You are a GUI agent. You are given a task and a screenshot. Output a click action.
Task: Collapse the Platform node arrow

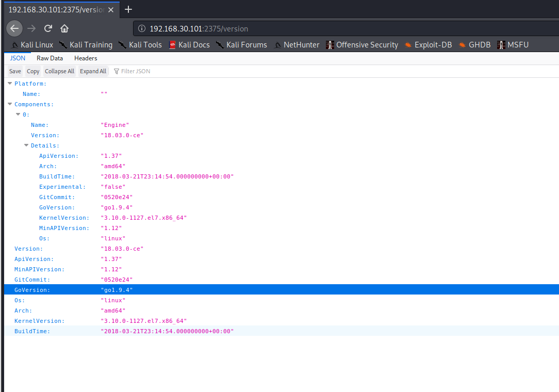click(x=10, y=84)
